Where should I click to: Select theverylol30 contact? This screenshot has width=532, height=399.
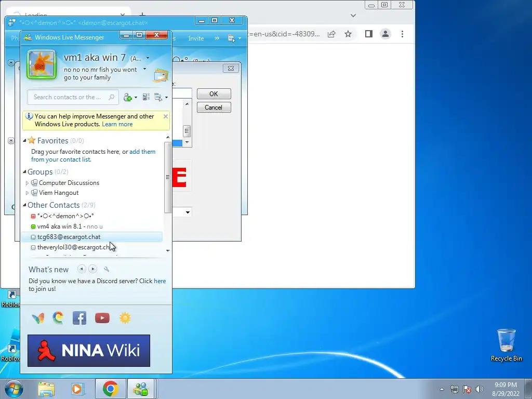(x=91, y=247)
